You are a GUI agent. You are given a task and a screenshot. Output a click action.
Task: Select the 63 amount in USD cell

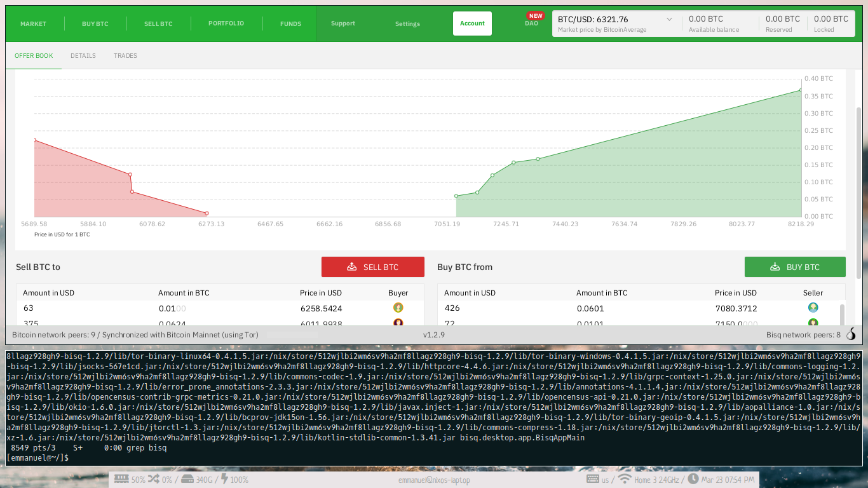[x=28, y=308]
